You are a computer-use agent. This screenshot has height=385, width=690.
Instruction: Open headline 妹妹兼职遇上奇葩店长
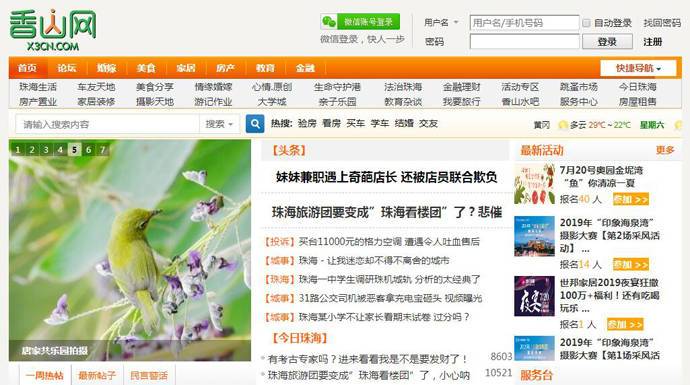[x=386, y=177]
